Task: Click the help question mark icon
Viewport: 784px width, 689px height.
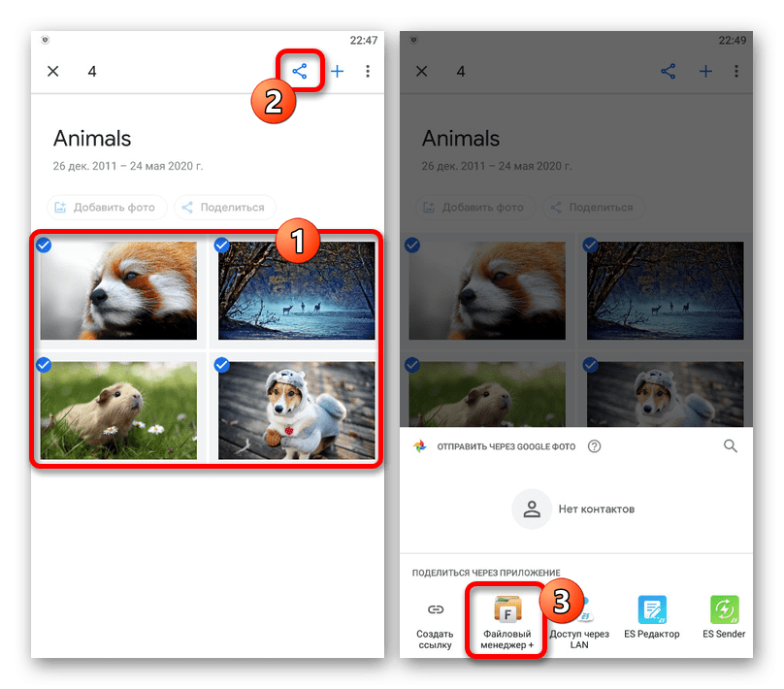Action: pyautogui.click(x=595, y=446)
